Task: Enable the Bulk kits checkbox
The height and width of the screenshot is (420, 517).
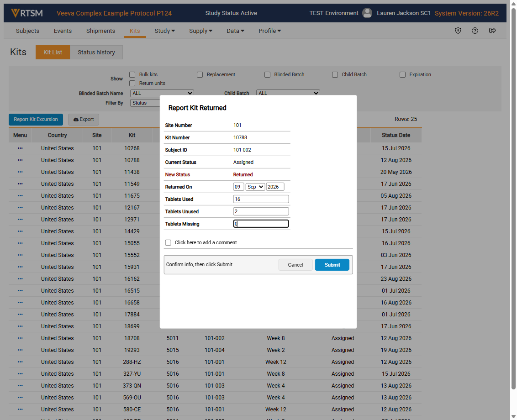Action: (x=132, y=74)
